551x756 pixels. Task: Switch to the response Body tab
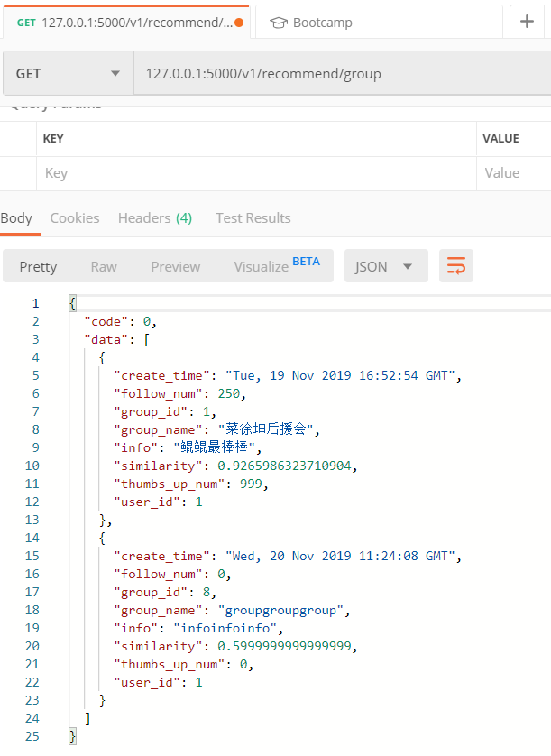(x=16, y=218)
